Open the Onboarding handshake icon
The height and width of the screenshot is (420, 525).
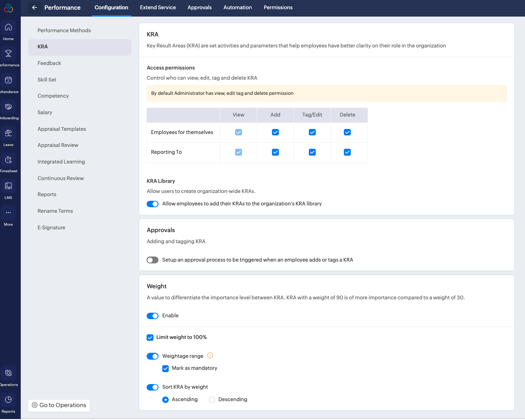(8, 107)
